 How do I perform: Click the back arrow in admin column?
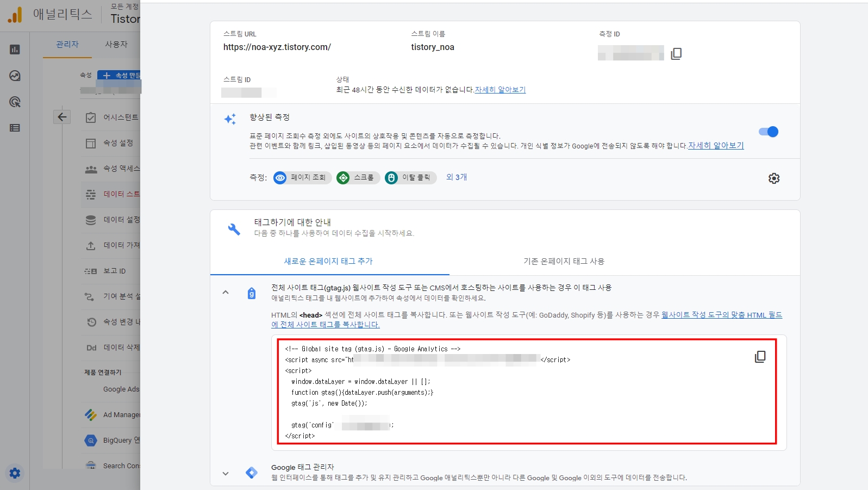[62, 117]
